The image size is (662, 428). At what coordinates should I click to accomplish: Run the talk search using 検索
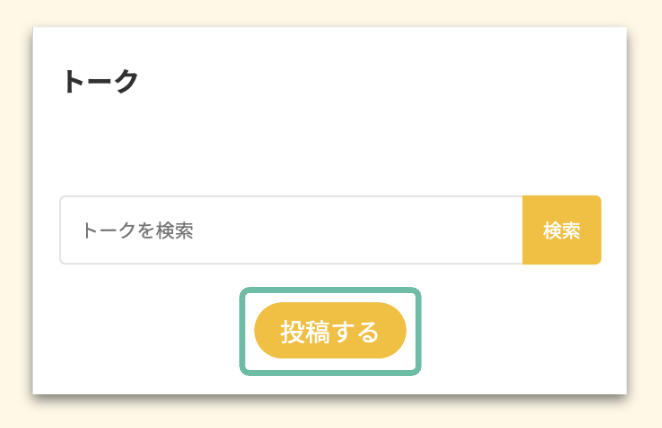(562, 230)
